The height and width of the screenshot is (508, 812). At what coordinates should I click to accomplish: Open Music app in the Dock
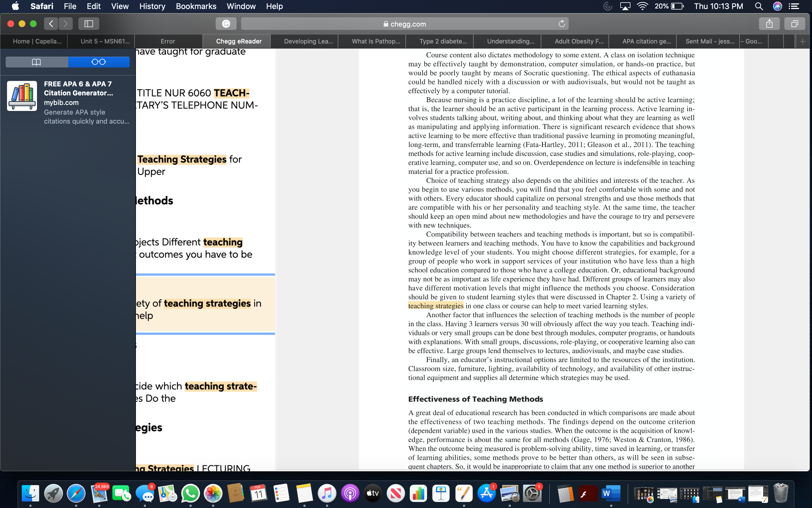click(327, 493)
